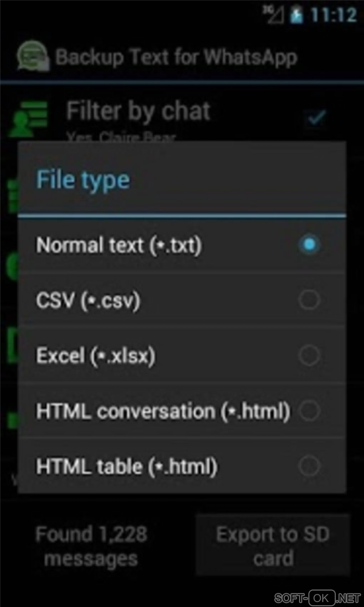364x607 pixels.
Task: Tap the CSV (*.csv) list entry
Action: (182, 300)
